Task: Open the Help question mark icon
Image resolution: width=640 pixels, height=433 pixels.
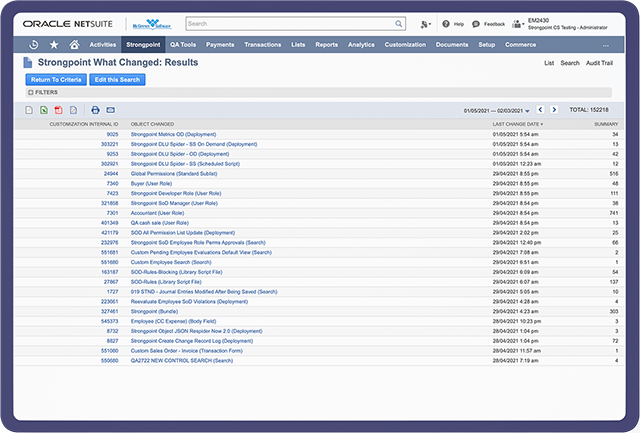Action: click(x=445, y=23)
